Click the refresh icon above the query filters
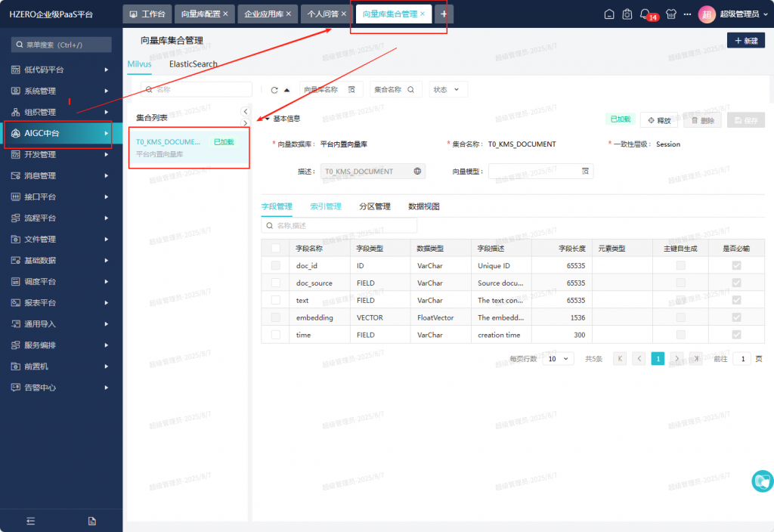Image resolution: width=774 pixels, height=532 pixels. (274, 90)
